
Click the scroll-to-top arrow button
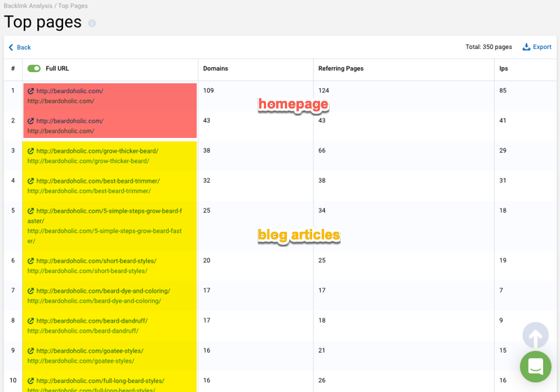[535, 335]
